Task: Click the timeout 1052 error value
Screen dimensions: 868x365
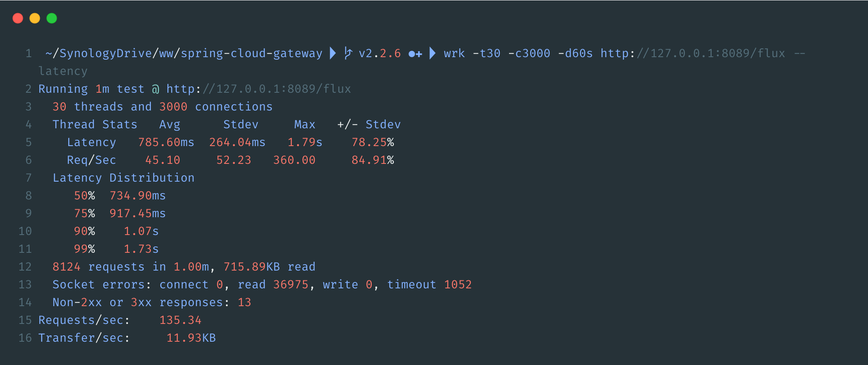Action: point(458,285)
